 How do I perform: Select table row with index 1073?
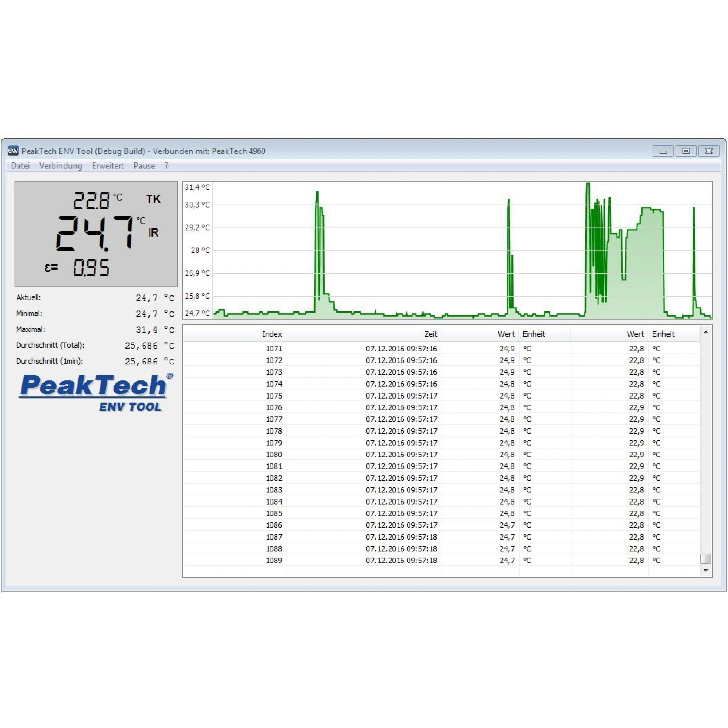click(442, 372)
